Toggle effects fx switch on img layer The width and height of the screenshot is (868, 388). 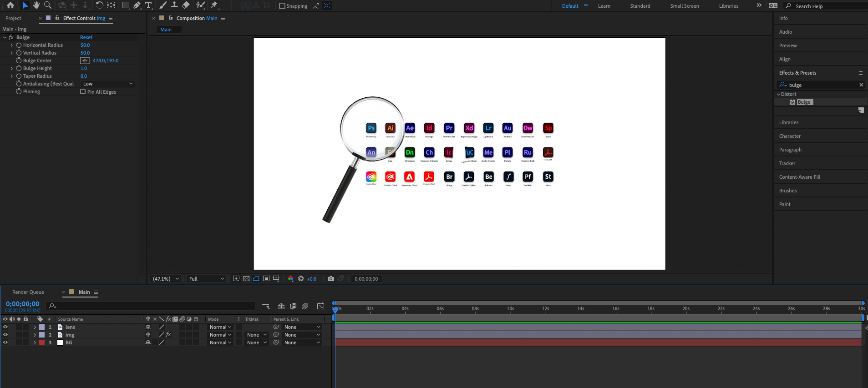coord(168,335)
